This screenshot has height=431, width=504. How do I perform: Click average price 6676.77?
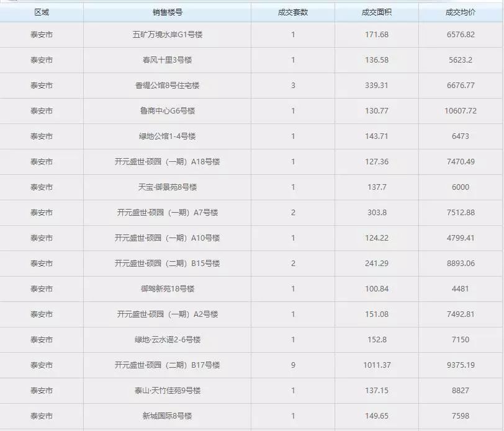(x=461, y=86)
